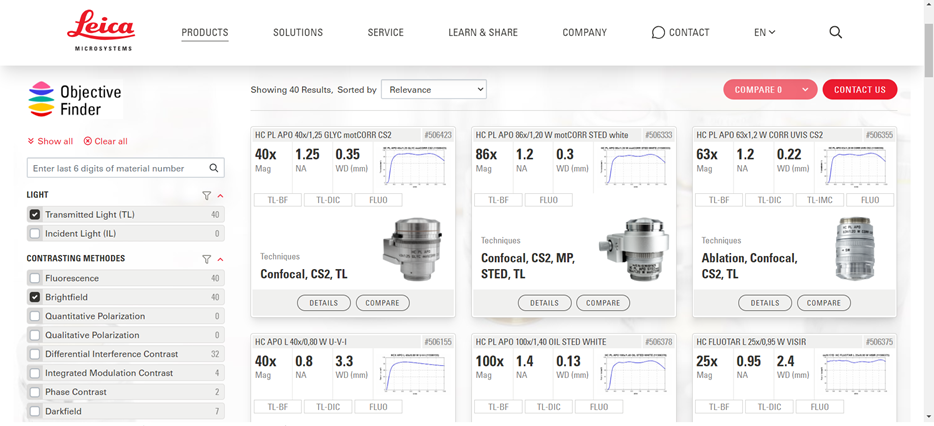This screenshot has width=934, height=426.
Task: Check the Incident Light (IL) checkbox
Action: [35, 234]
